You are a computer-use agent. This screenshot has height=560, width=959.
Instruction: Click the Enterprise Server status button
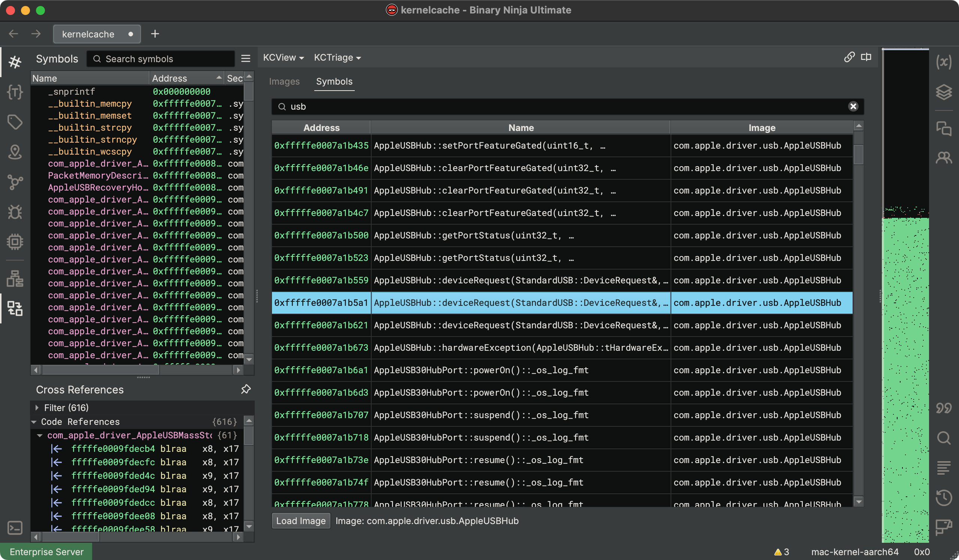[x=46, y=552]
